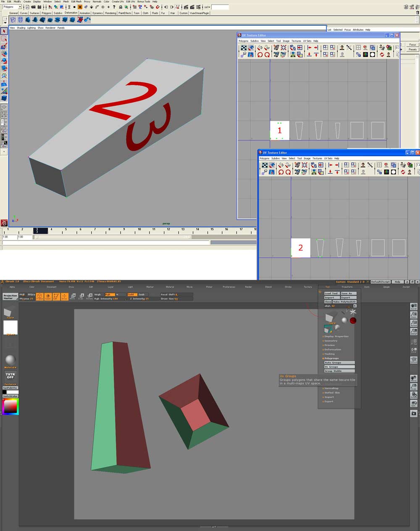
Task: Click the Frame icon in ZBrush
Action: coord(39,296)
